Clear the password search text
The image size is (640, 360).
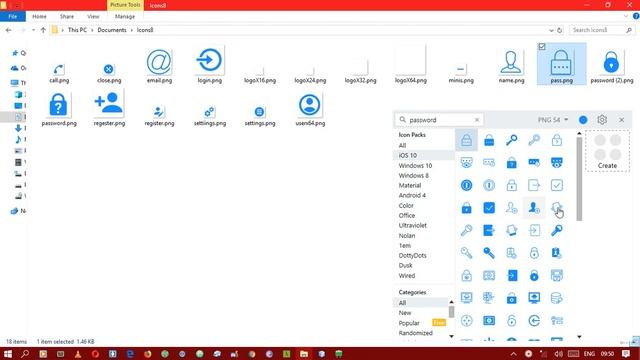tap(477, 120)
